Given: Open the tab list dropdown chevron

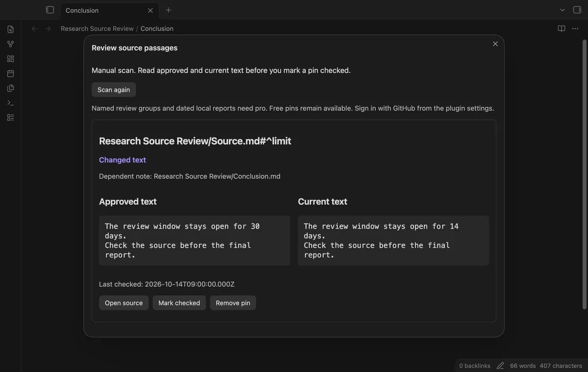Looking at the screenshot, I should coord(563,10).
